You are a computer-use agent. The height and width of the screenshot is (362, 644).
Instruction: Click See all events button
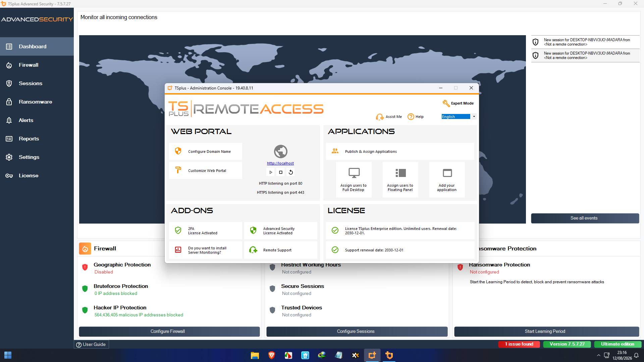585,218
